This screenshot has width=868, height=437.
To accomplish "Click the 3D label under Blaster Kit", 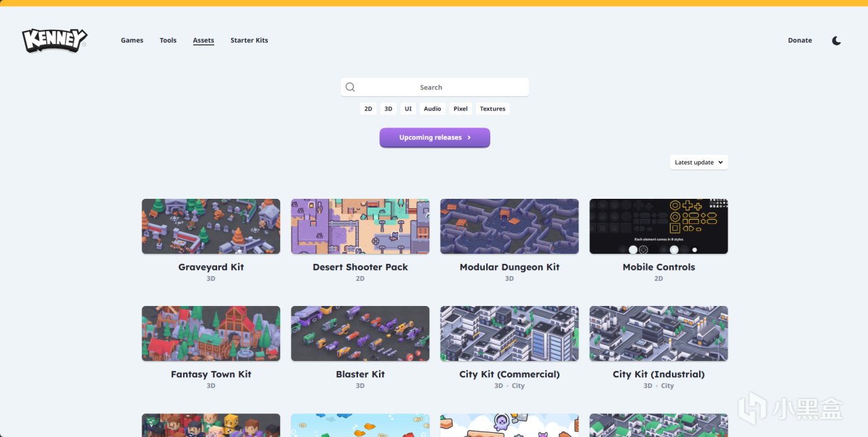I will (x=360, y=386).
